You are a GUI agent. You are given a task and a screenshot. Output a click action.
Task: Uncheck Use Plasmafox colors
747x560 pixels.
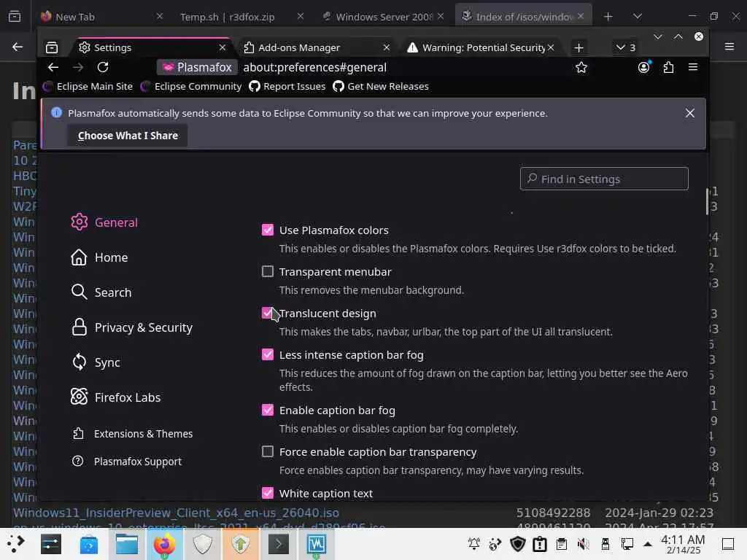268,230
